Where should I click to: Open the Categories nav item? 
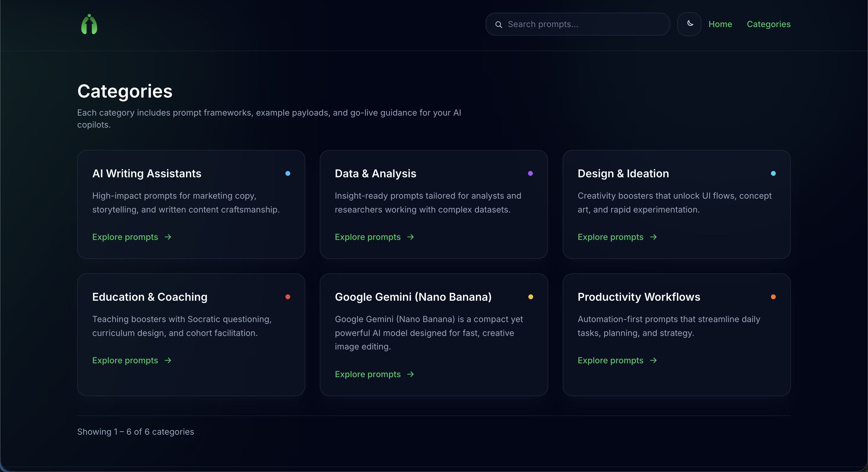pyautogui.click(x=768, y=24)
